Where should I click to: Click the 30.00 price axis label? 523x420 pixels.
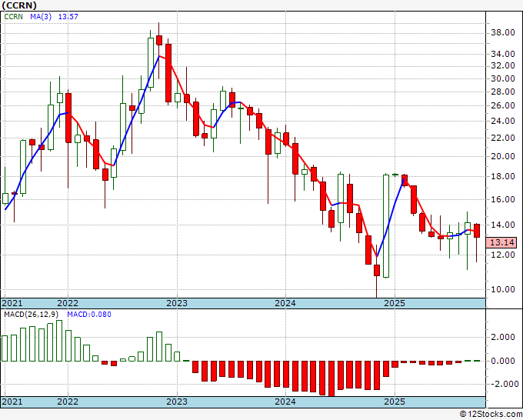tap(503, 78)
